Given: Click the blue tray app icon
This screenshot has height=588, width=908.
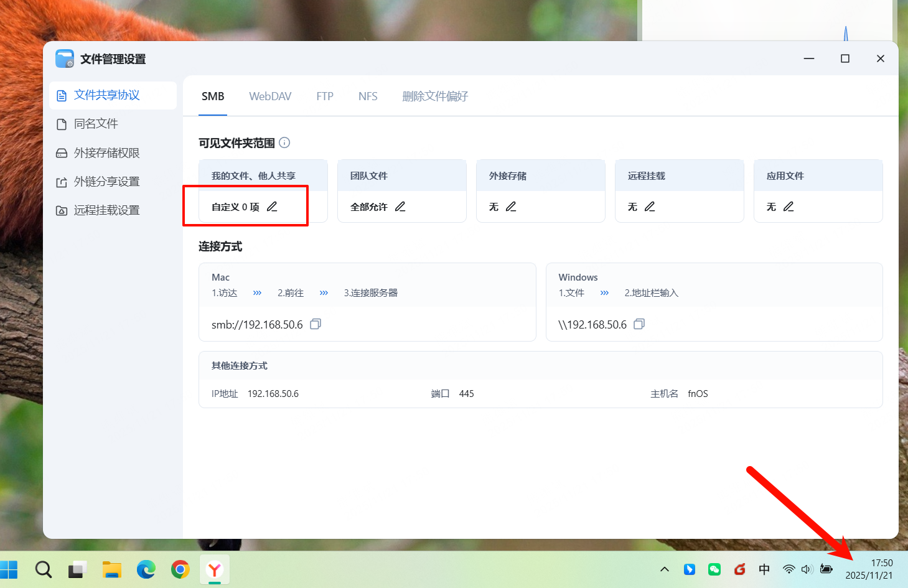Looking at the screenshot, I should click(x=690, y=569).
